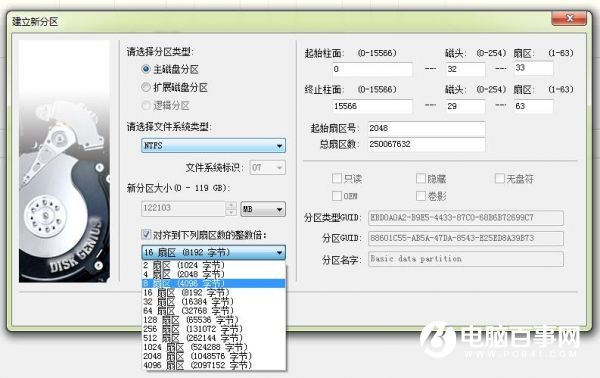This screenshot has height=378, width=600.
Task: Choose 4096 扇区 (2097152 字节) from list
Action: pos(214,365)
